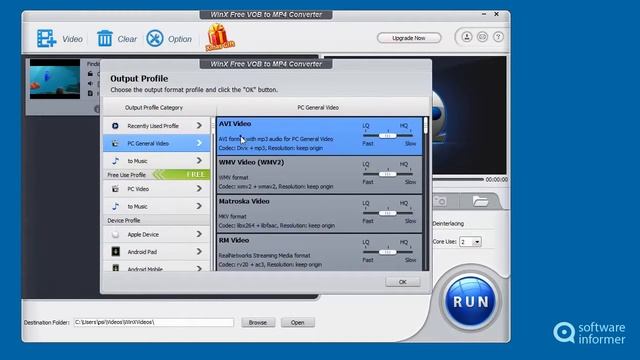
Task: Click the Destination Folder path field
Action: (x=153, y=322)
